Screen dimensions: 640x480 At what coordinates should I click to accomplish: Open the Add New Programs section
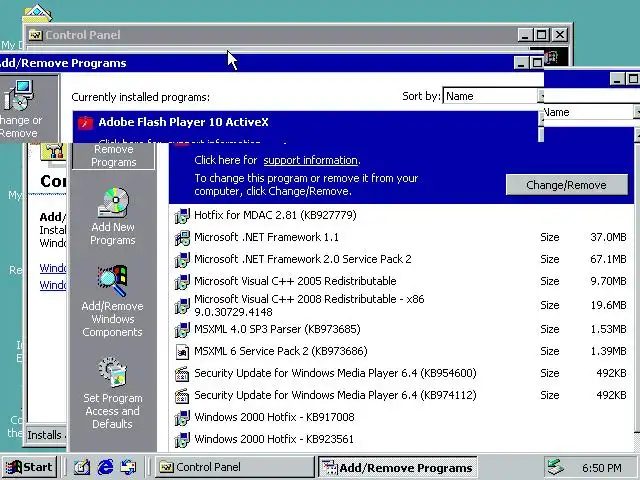click(113, 216)
